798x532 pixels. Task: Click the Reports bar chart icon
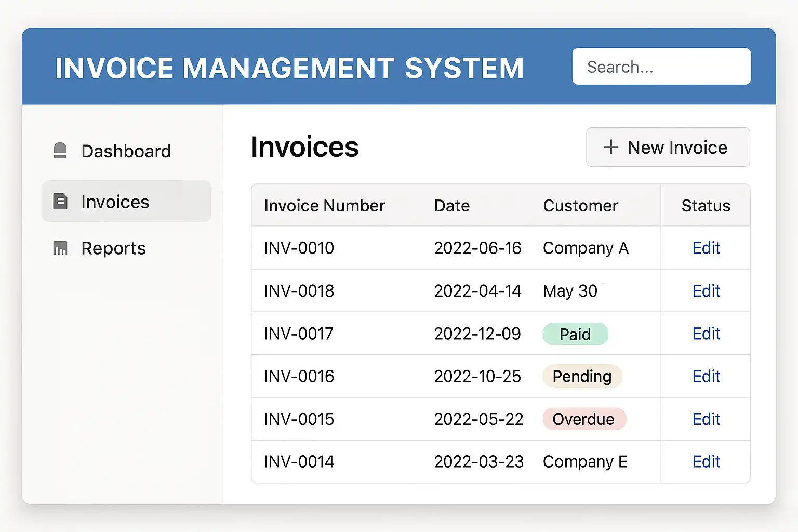[x=60, y=248]
